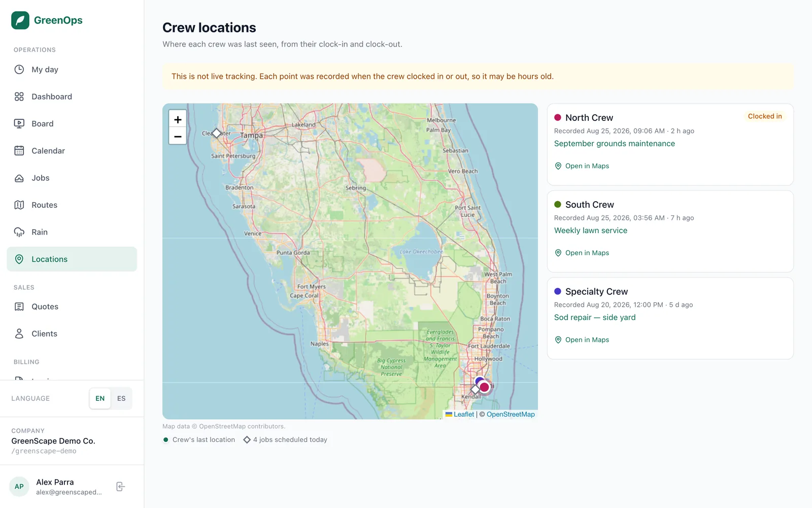Click the GreenOps leaf logo icon

[x=20, y=20]
